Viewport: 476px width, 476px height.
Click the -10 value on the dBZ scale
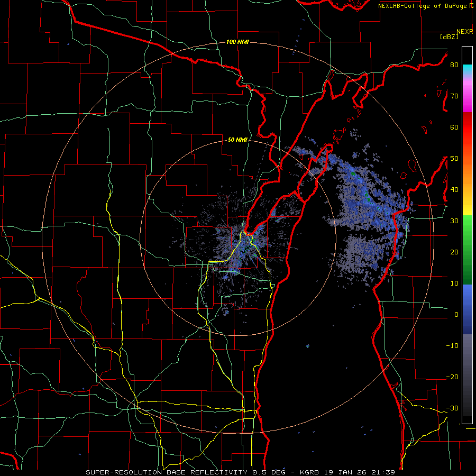tap(452, 346)
